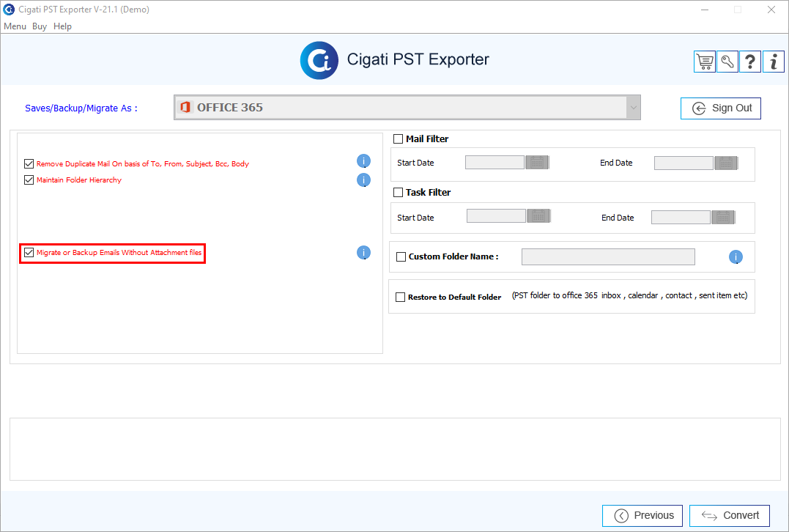Expand the OFFICE 365 save format dropdown

tap(633, 107)
